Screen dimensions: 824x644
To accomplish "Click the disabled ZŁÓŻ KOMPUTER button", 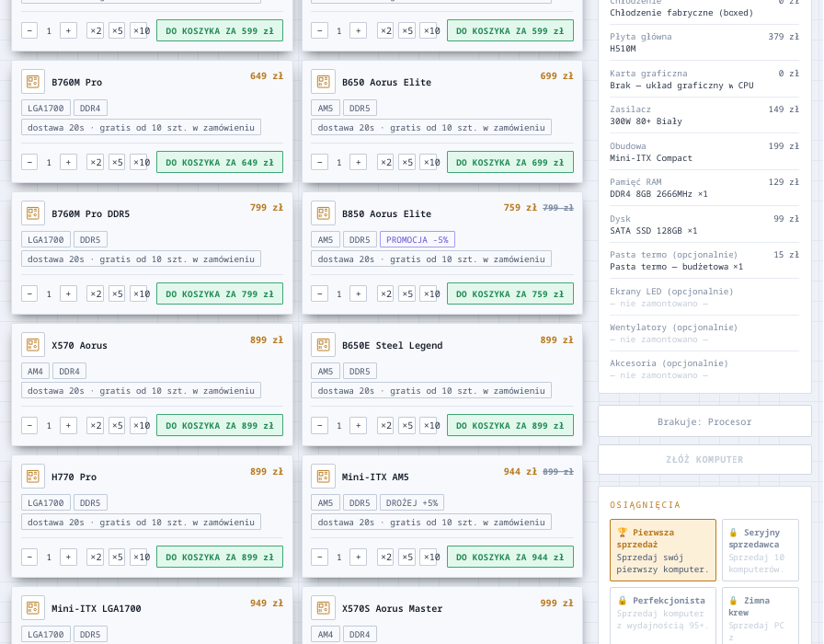I will pos(704,459).
